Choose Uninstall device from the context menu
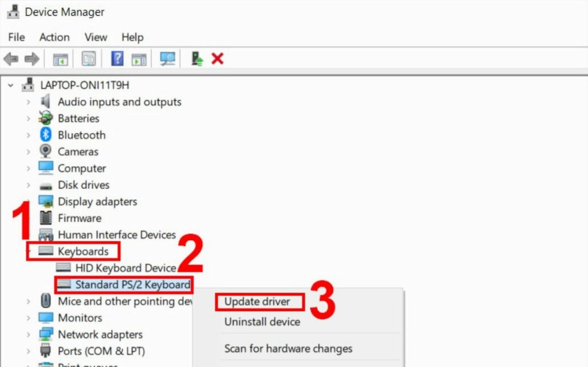 pos(262,321)
